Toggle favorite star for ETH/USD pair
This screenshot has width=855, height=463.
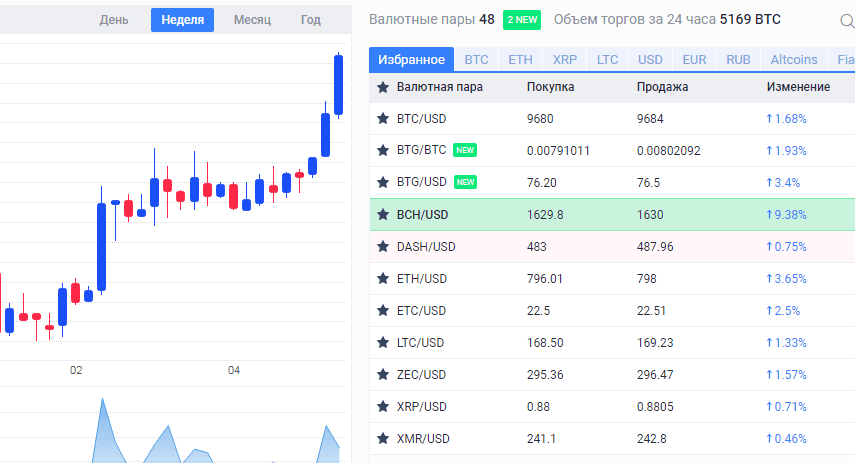(383, 279)
